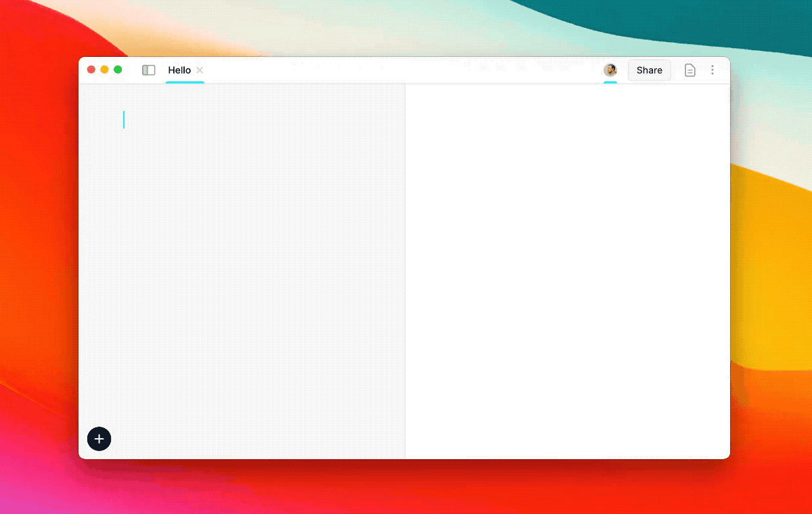Click the round plus add button
Image resolution: width=812 pixels, height=514 pixels.
(99, 439)
